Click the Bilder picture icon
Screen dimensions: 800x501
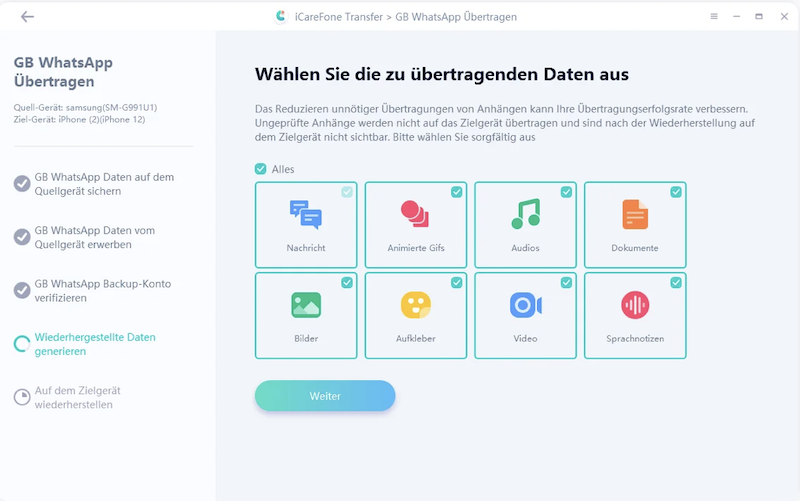click(306, 305)
